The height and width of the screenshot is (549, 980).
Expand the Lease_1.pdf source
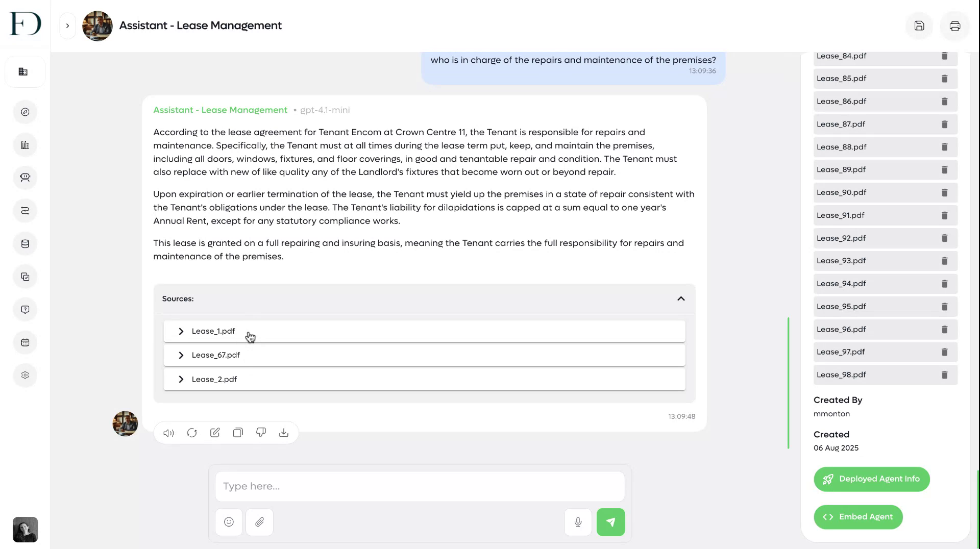point(424,332)
